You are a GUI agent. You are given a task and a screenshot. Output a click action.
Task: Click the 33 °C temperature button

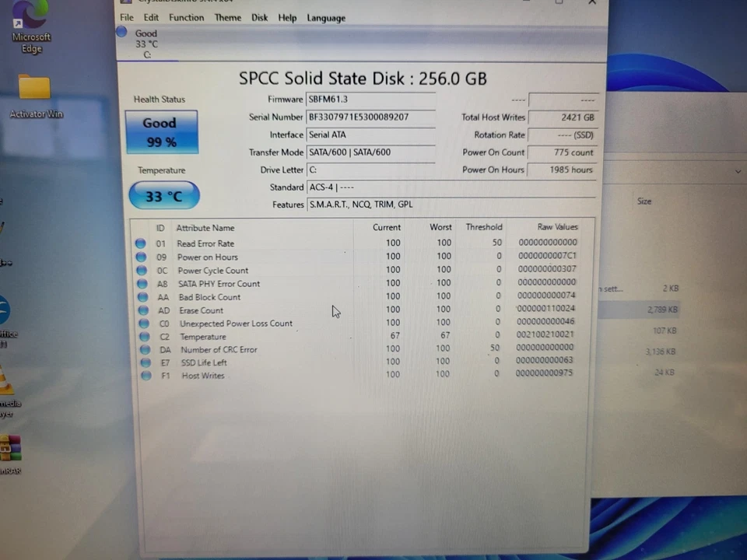tap(164, 196)
